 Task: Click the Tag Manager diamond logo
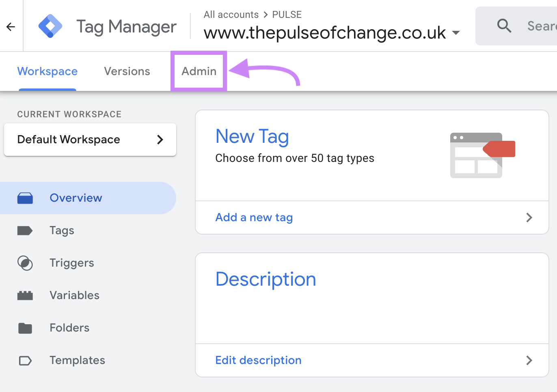50,26
